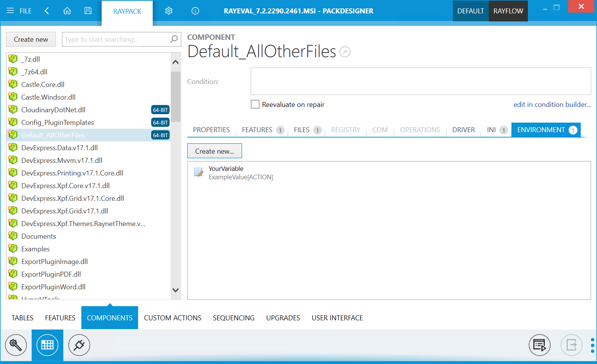The width and height of the screenshot is (597, 364).
Task: Switch to the RAYFLOW view
Action: point(508,11)
